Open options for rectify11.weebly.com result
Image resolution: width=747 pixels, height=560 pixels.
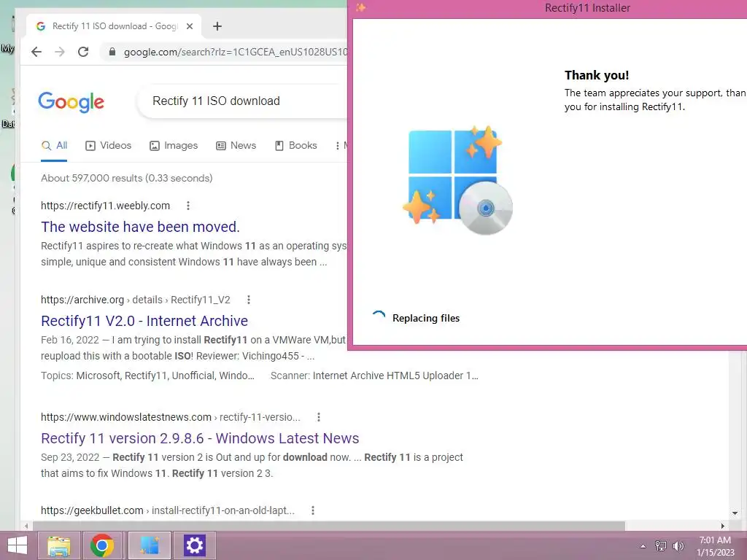click(x=188, y=206)
